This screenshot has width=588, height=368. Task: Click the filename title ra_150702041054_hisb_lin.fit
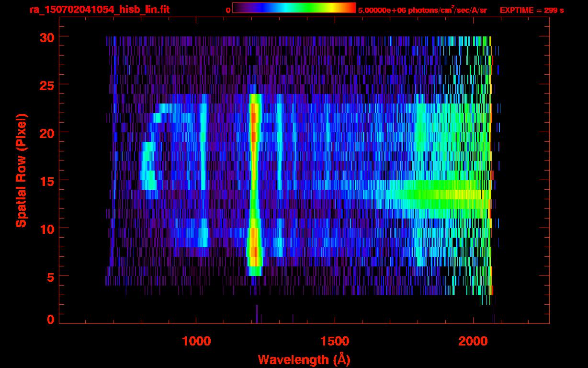[x=99, y=10]
